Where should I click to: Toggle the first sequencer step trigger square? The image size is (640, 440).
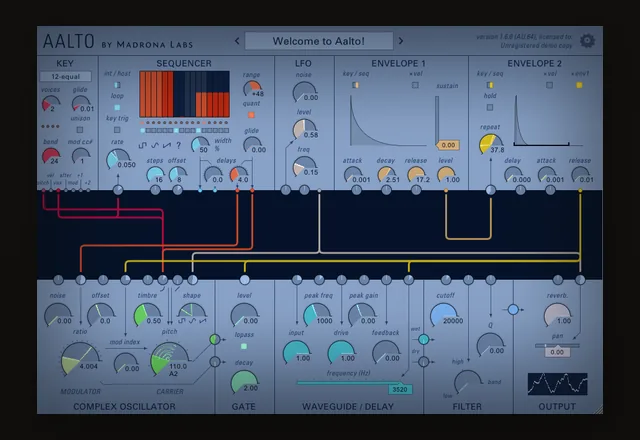142,130
